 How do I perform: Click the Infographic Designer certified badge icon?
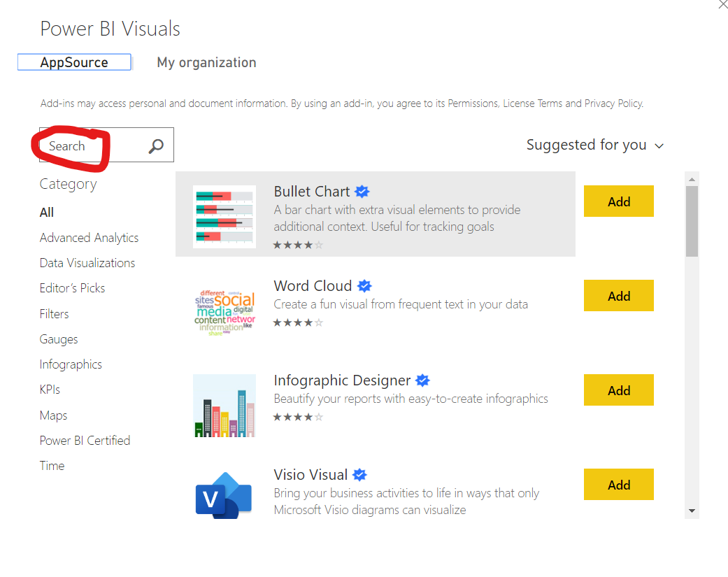click(x=422, y=380)
